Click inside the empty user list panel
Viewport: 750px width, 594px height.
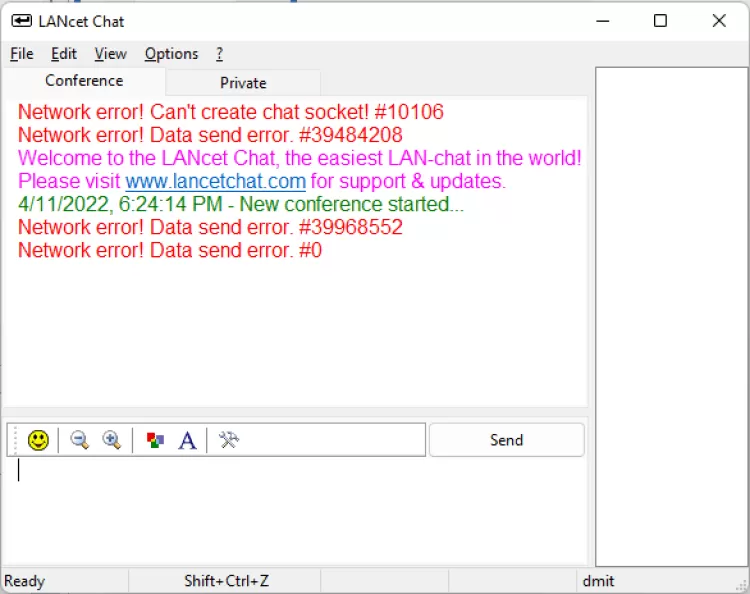pos(672,317)
